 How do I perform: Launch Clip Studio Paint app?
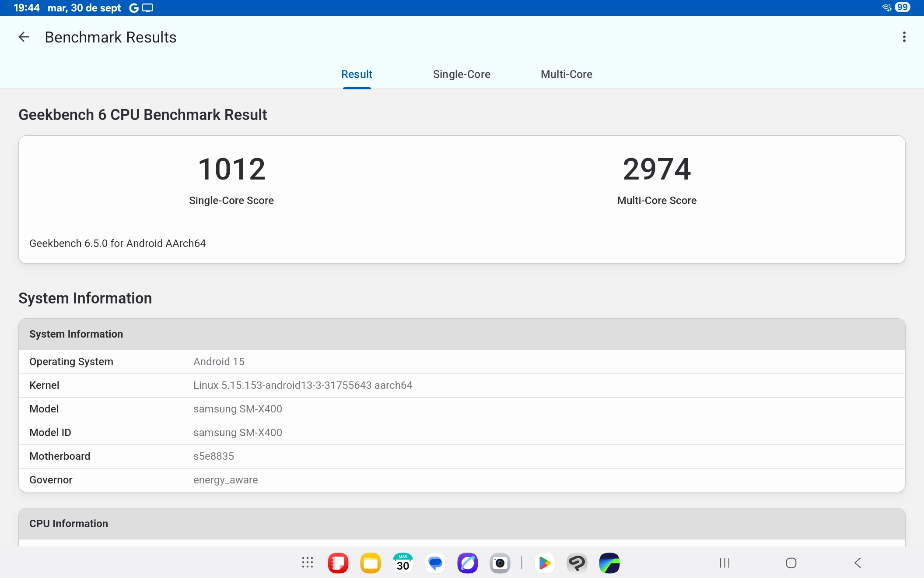[577, 563]
